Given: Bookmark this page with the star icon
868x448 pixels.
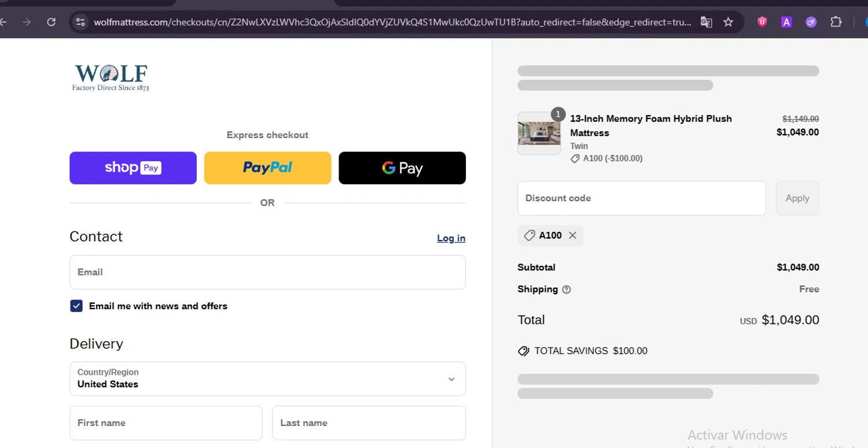Looking at the screenshot, I should pyautogui.click(x=728, y=22).
